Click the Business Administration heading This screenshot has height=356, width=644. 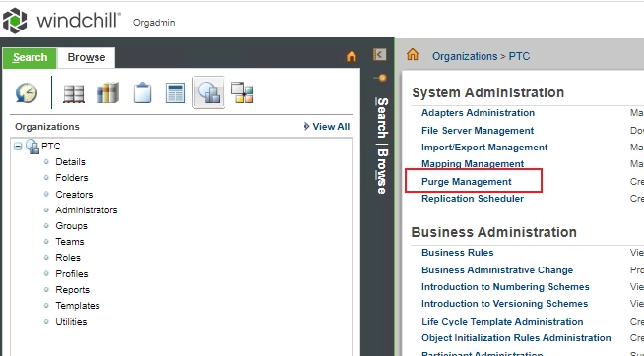tap(493, 232)
